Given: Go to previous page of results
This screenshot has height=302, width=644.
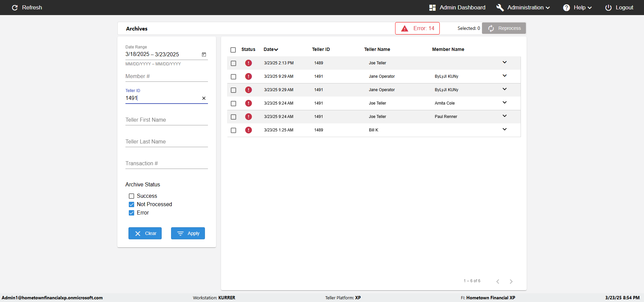Looking at the screenshot, I should tap(498, 282).
